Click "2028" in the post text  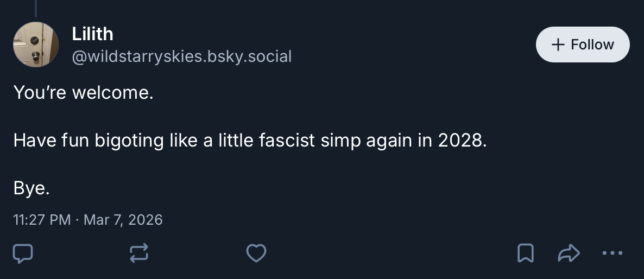click(459, 141)
